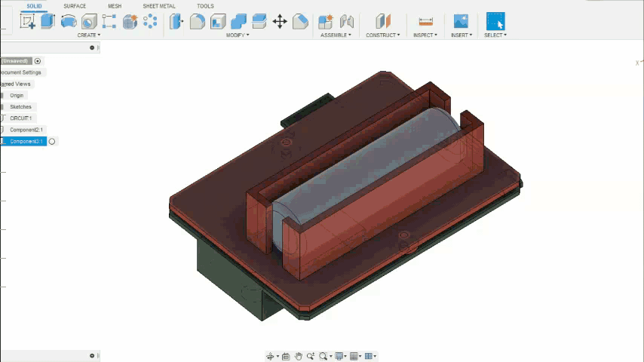The width and height of the screenshot is (644, 362).
Task: Click the Viewports layout icon
Action: (x=369, y=356)
